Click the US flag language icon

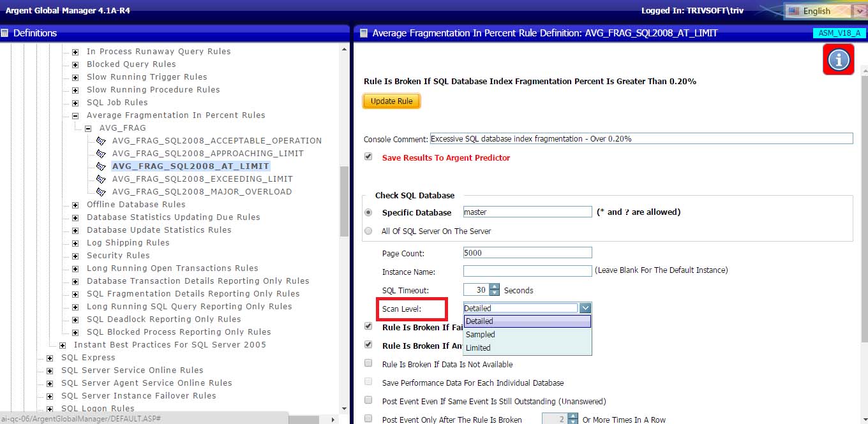[794, 11]
